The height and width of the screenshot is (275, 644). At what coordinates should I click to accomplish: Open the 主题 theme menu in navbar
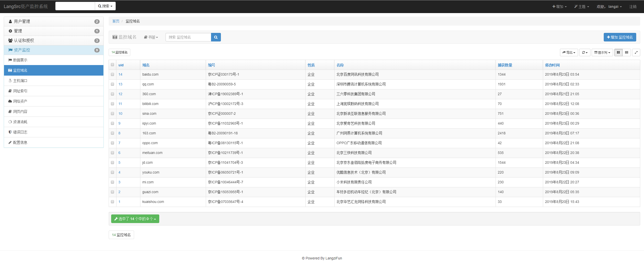[x=581, y=7]
